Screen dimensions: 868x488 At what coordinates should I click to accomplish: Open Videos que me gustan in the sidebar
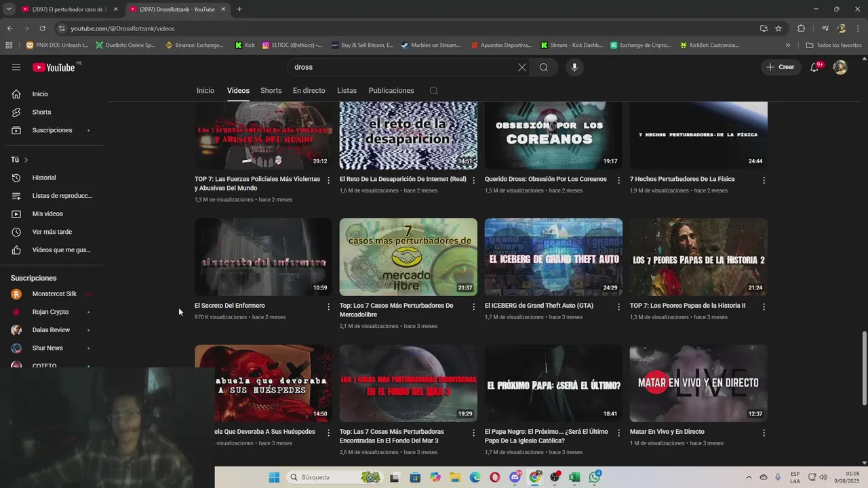pos(54,250)
